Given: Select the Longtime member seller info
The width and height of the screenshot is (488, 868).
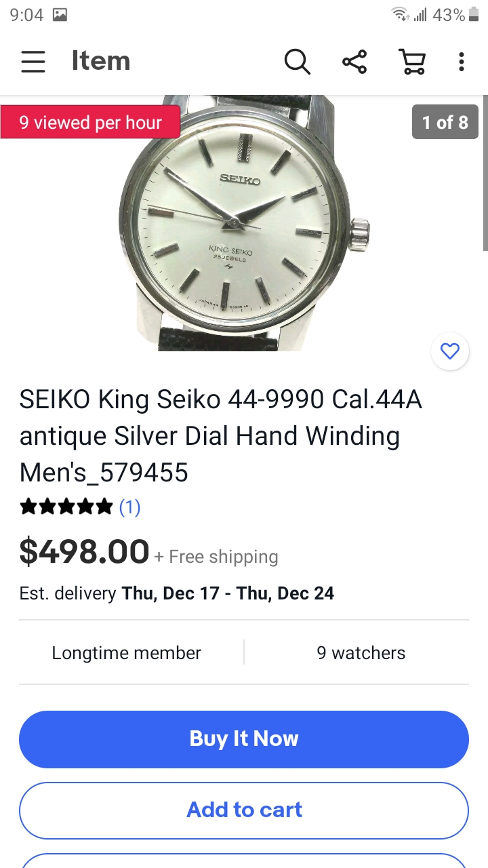Looking at the screenshot, I should (126, 653).
